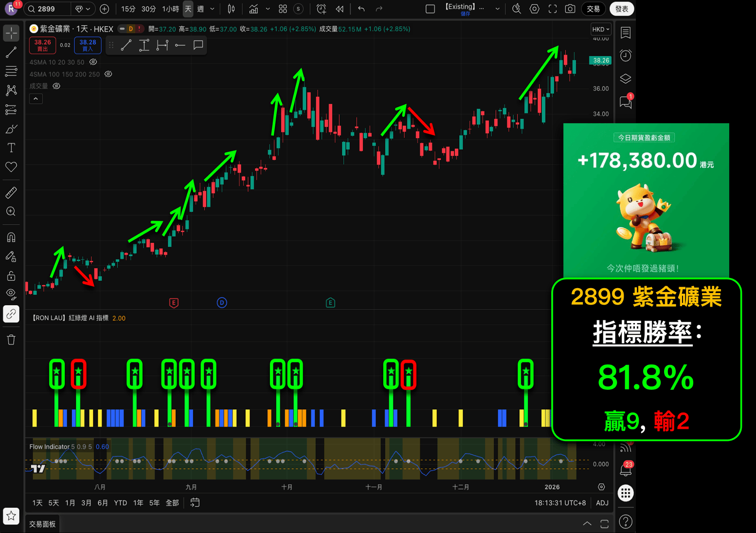756x533 pixels.
Task: Switch to the 30分 timeframe
Action: 148,9
